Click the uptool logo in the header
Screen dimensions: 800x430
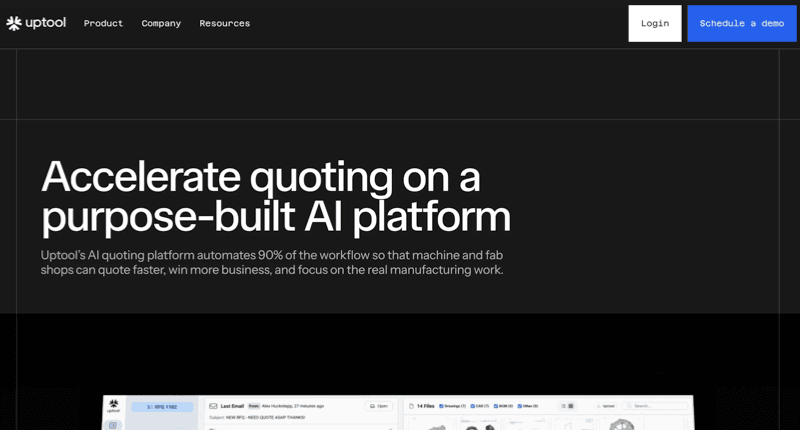36,23
